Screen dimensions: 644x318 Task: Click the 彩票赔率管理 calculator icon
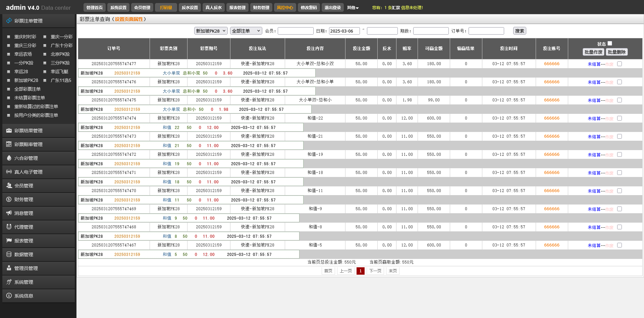9,144
